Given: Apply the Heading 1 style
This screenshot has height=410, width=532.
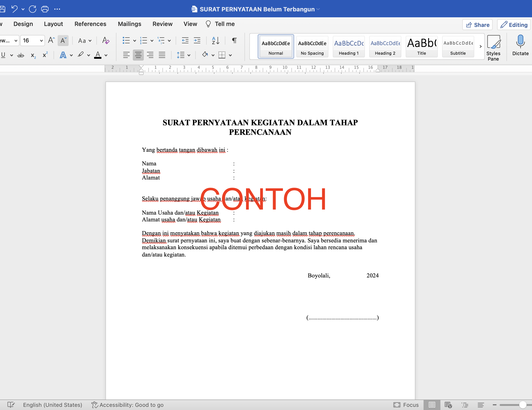Looking at the screenshot, I should click(349, 46).
